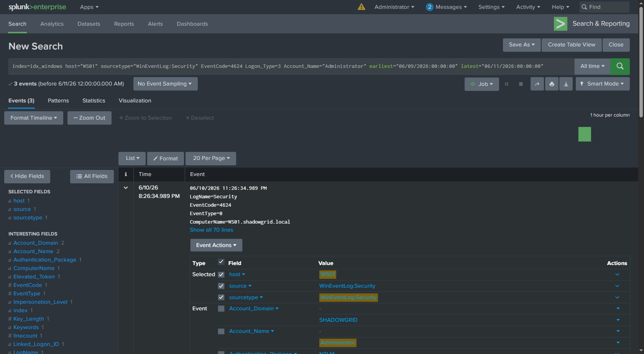
Task: Open the Activity dropdown
Action: (x=528, y=7)
